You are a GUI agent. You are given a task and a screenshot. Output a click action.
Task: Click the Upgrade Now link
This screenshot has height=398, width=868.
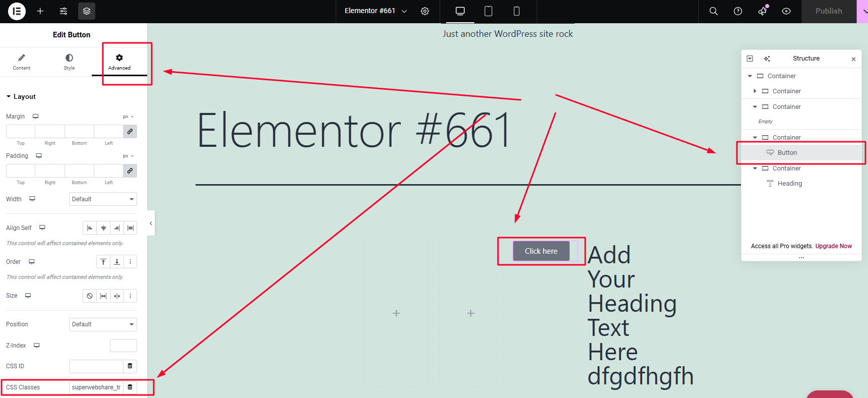click(834, 246)
